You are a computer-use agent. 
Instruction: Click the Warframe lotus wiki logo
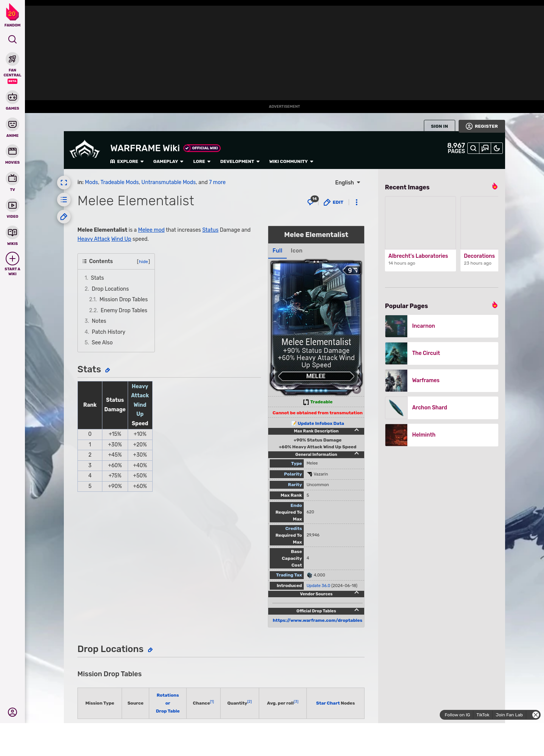click(85, 150)
